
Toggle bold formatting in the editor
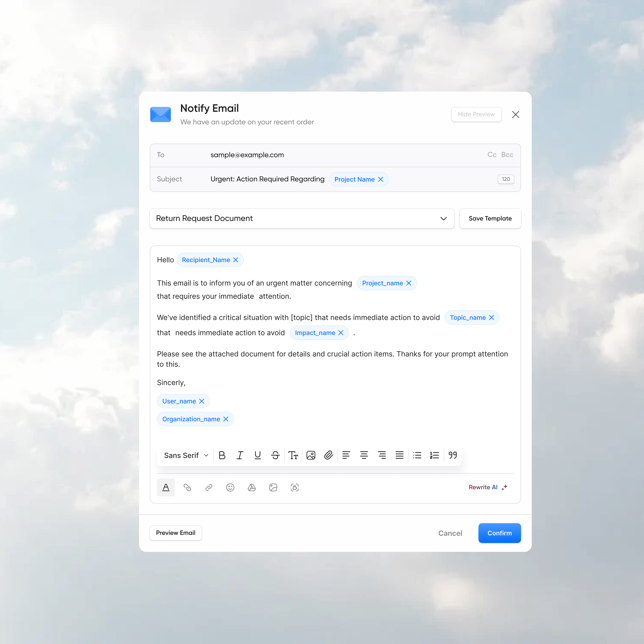pyautogui.click(x=222, y=455)
